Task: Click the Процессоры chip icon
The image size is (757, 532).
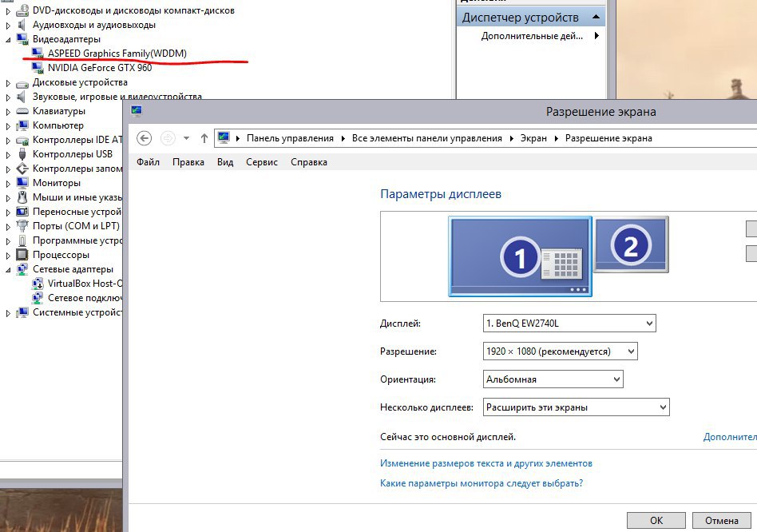Action: coord(22,254)
